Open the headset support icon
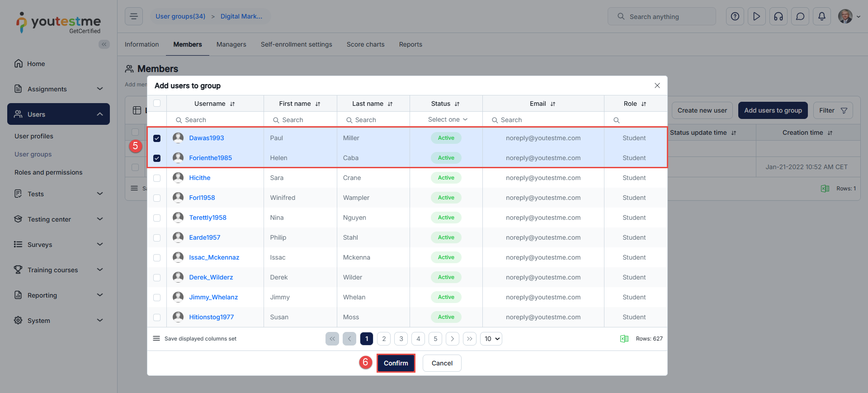Viewport: 868px width, 393px height. click(x=778, y=17)
